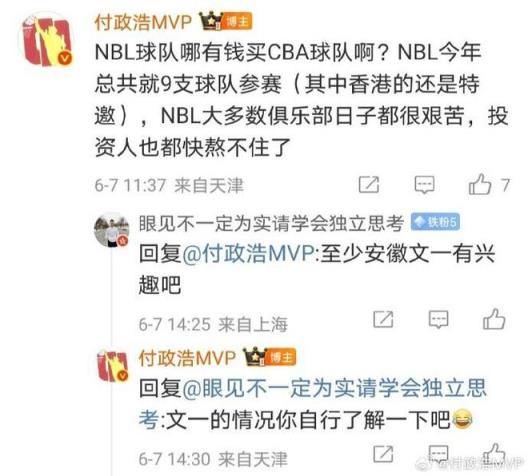Viewport: 528px width, 476px height.
Task: Open the avatar of 眼见不一定为实请学会独立思考
Action: 111,230
